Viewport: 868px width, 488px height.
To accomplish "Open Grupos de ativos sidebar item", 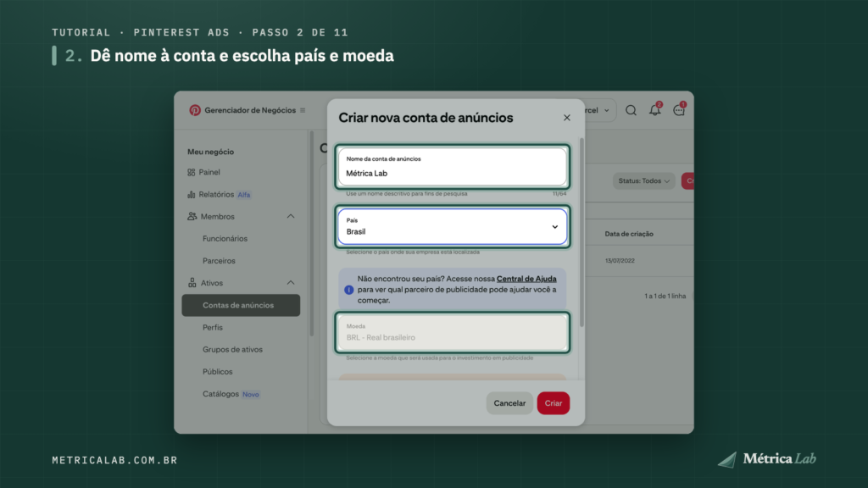I will coord(232,349).
